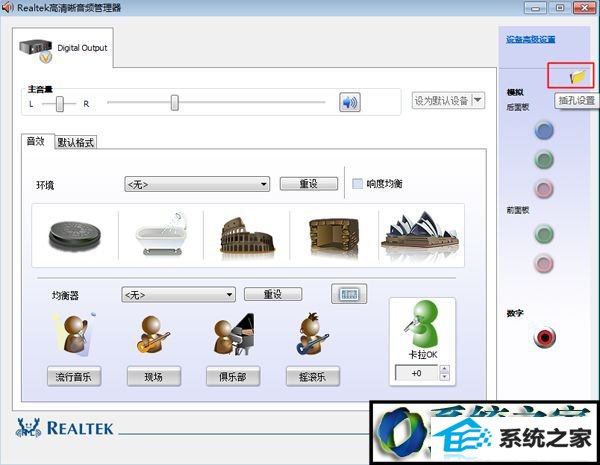Mute the main volume speaker button
The image size is (600, 465).
350,102
